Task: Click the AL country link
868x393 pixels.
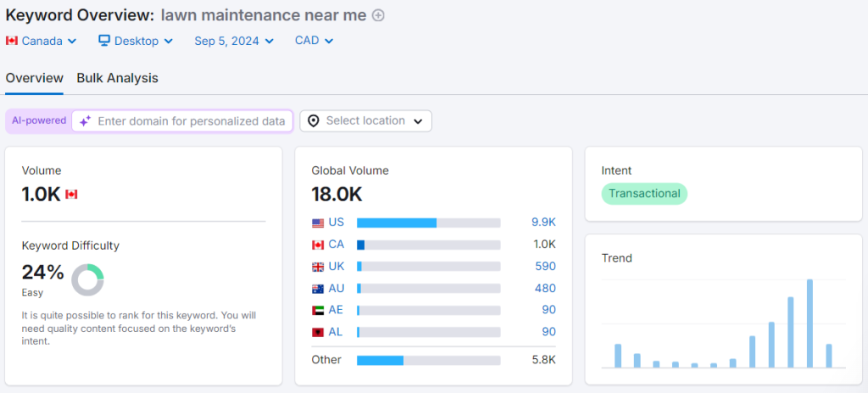Action: click(336, 332)
